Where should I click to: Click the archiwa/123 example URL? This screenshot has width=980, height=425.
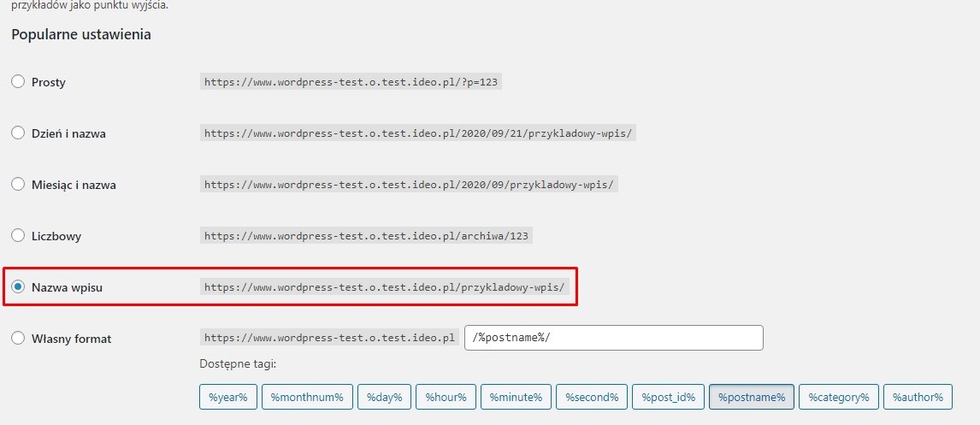click(368, 236)
